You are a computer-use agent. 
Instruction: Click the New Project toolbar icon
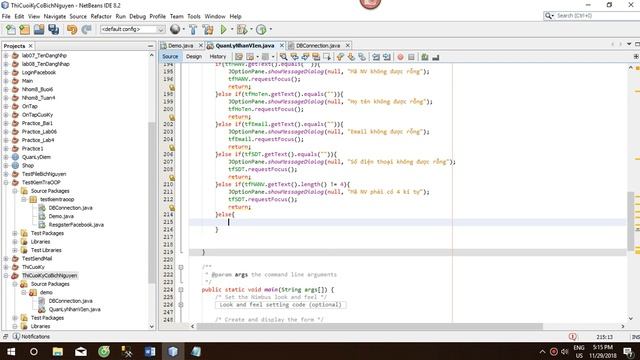point(24,29)
